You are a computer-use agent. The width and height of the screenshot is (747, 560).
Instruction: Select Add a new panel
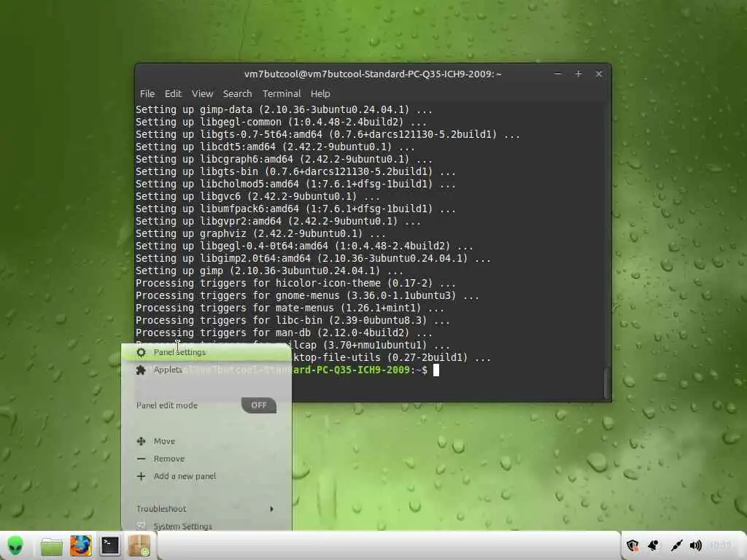[206, 476]
